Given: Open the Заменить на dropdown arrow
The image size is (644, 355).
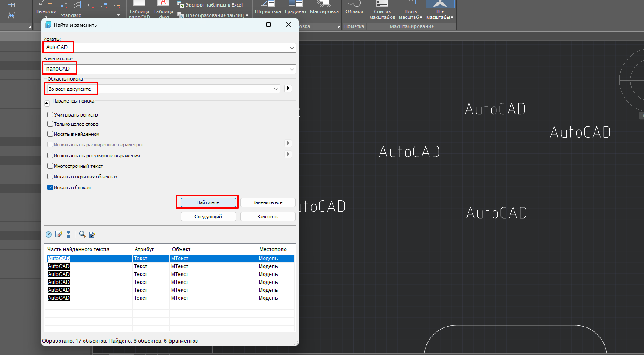Looking at the screenshot, I should point(292,69).
